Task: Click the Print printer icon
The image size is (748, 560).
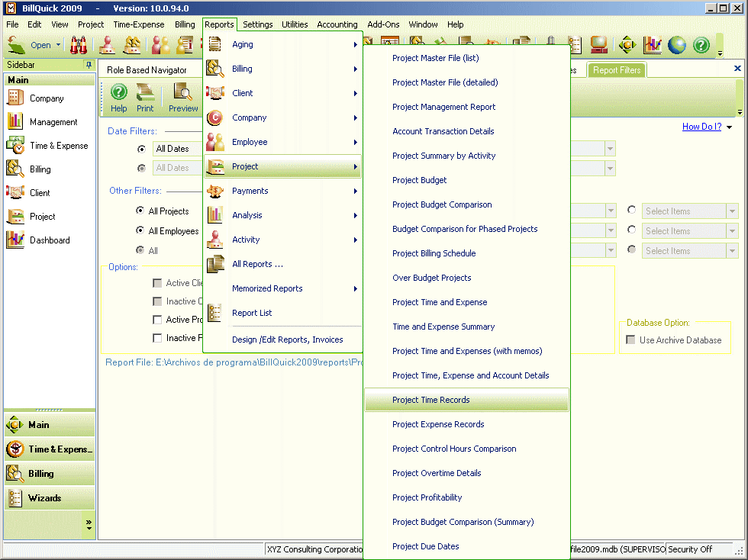Action: pyautogui.click(x=145, y=92)
